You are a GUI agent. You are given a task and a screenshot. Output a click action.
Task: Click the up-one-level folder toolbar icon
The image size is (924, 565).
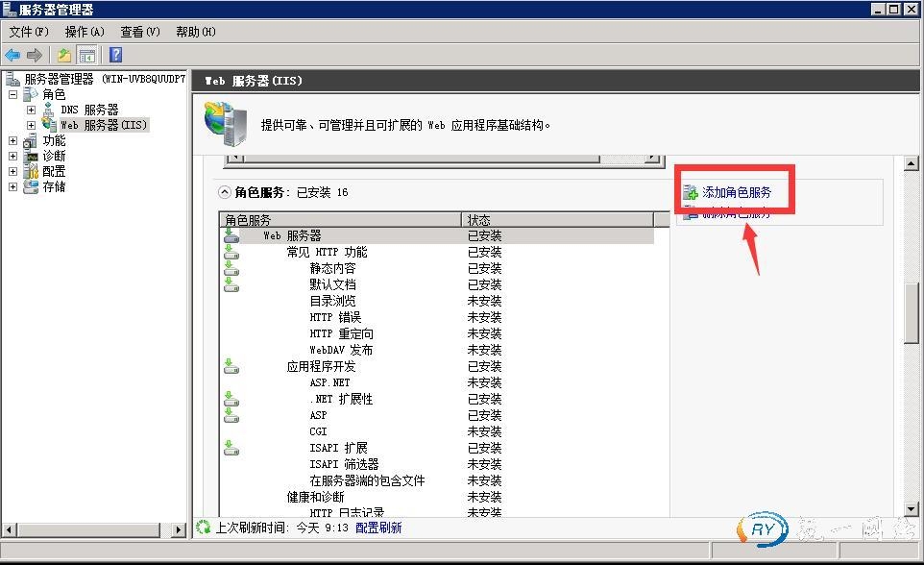point(63,55)
